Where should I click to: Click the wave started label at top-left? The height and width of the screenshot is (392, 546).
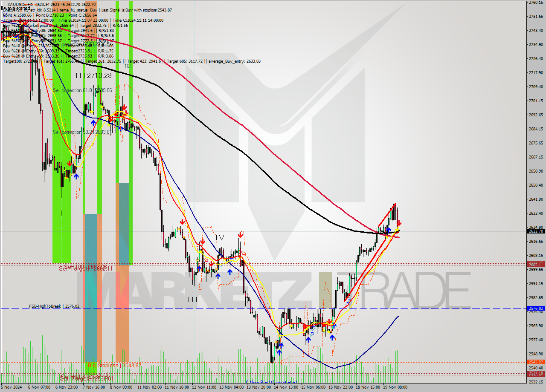16,8
